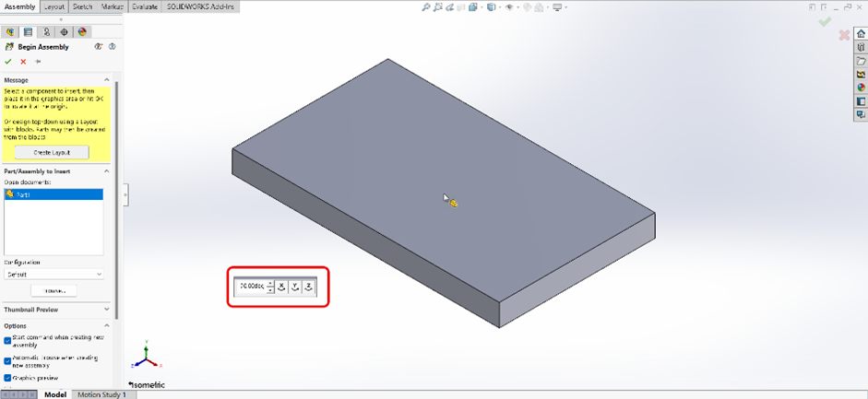
Task: Click the XYZ orientation triad
Action: (146, 357)
